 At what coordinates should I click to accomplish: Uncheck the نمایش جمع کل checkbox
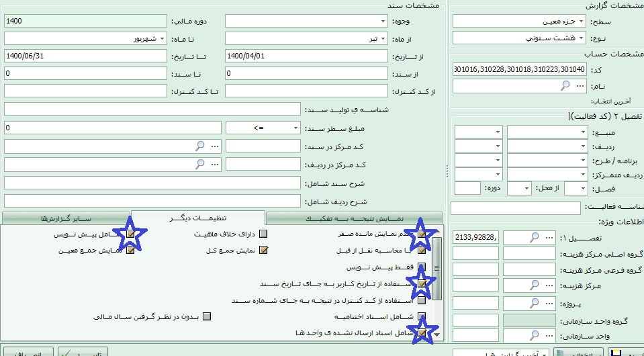point(264,250)
